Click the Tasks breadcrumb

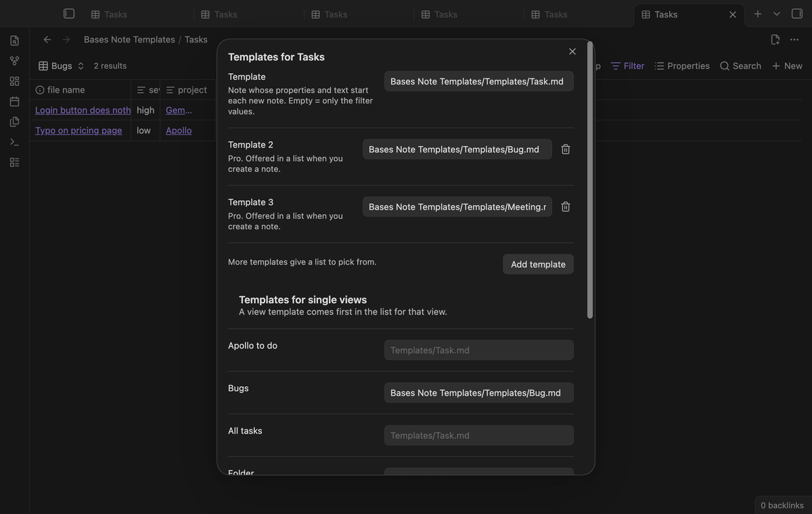[196, 39]
